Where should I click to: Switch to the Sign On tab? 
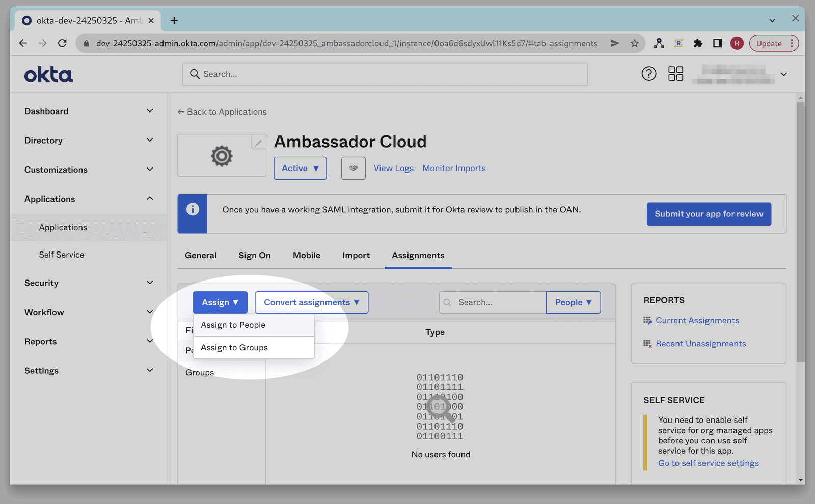click(255, 255)
